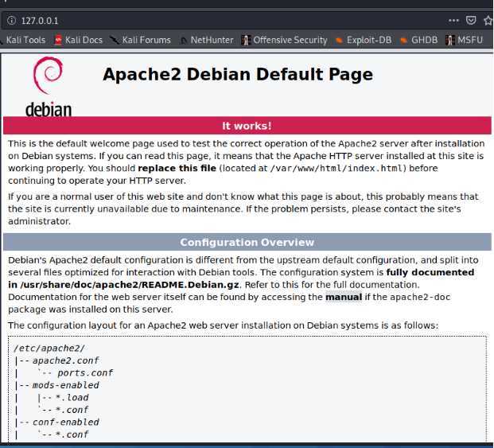Screen dimensions: 494x448
Task: Click the conf-enabled entry in the tree
Action: pyautogui.click(x=65, y=423)
